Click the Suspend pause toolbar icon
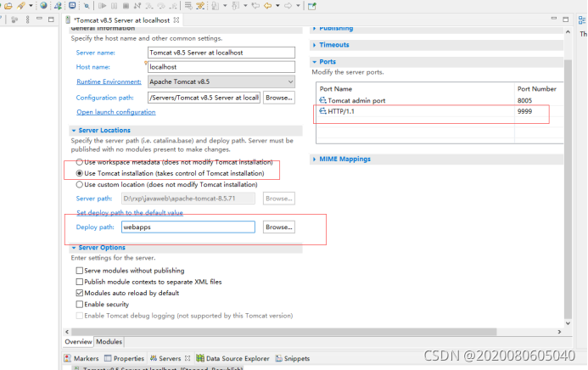The height and width of the screenshot is (370, 588). [115, 6]
